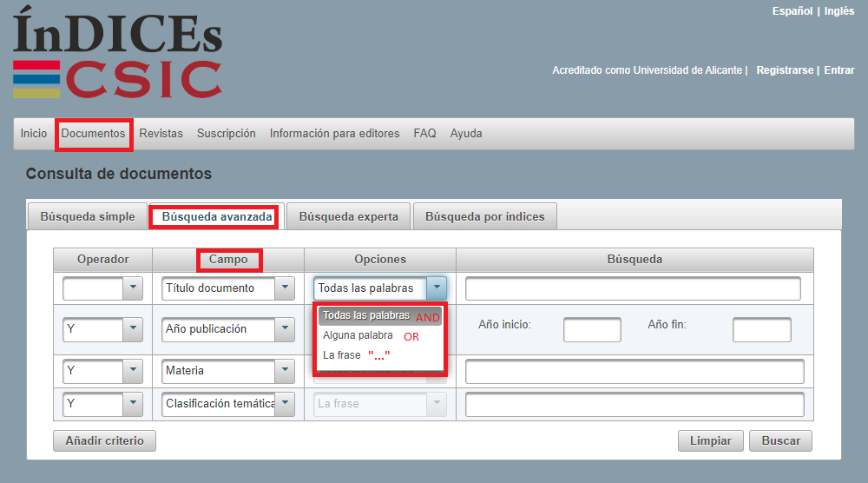Image resolution: width=868 pixels, height=483 pixels.
Task: Click the Búsqueda column header
Action: tap(635, 260)
